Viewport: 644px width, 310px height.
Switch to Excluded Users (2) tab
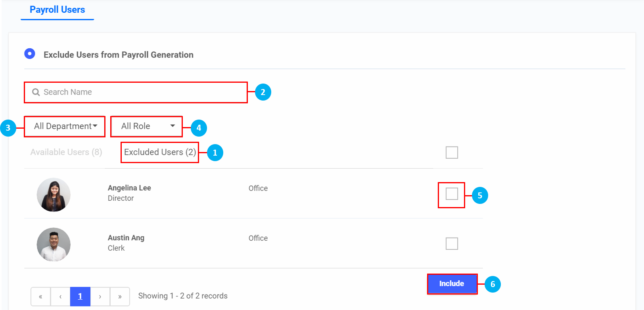click(160, 152)
